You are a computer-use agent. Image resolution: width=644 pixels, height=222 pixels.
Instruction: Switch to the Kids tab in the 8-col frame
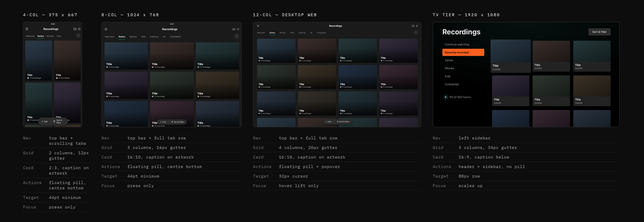tap(144, 37)
